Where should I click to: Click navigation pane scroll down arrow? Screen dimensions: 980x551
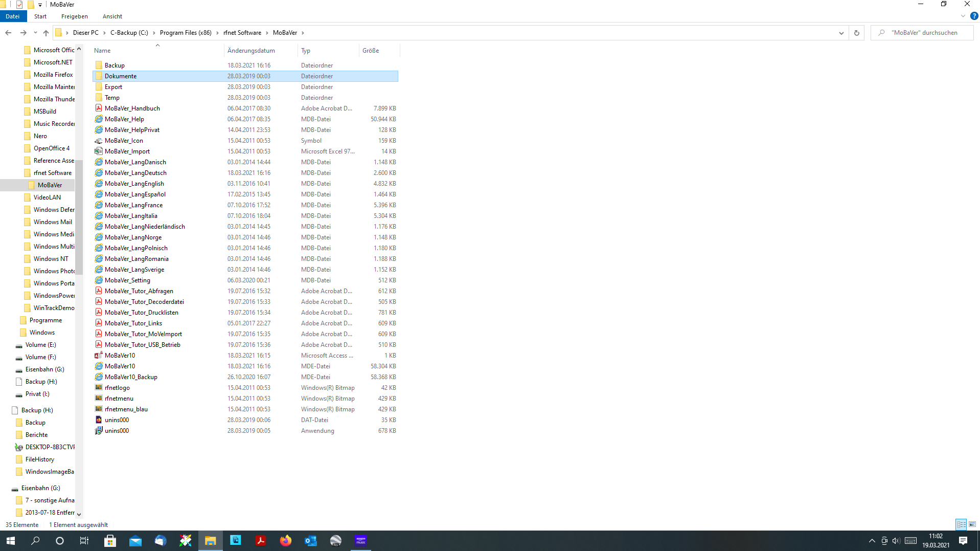tap(79, 514)
